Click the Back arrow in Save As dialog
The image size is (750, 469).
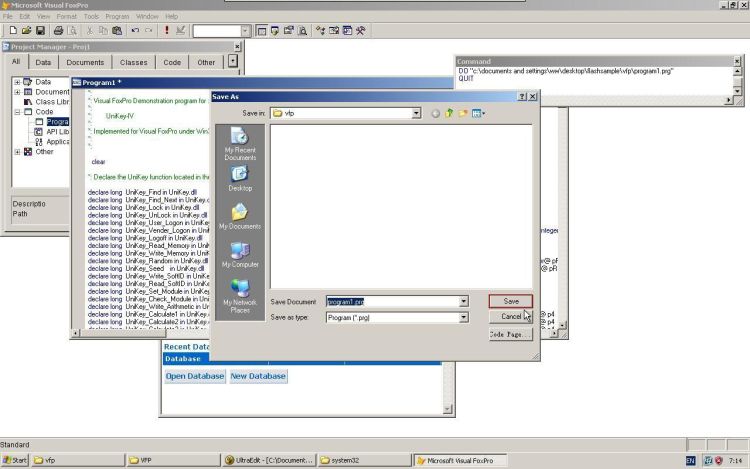(435, 113)
